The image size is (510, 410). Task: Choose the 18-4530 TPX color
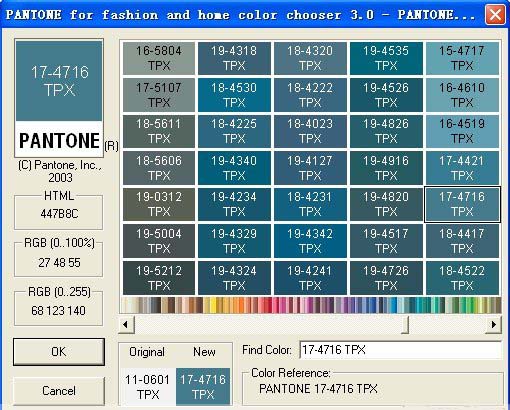(x=234, y=95)
